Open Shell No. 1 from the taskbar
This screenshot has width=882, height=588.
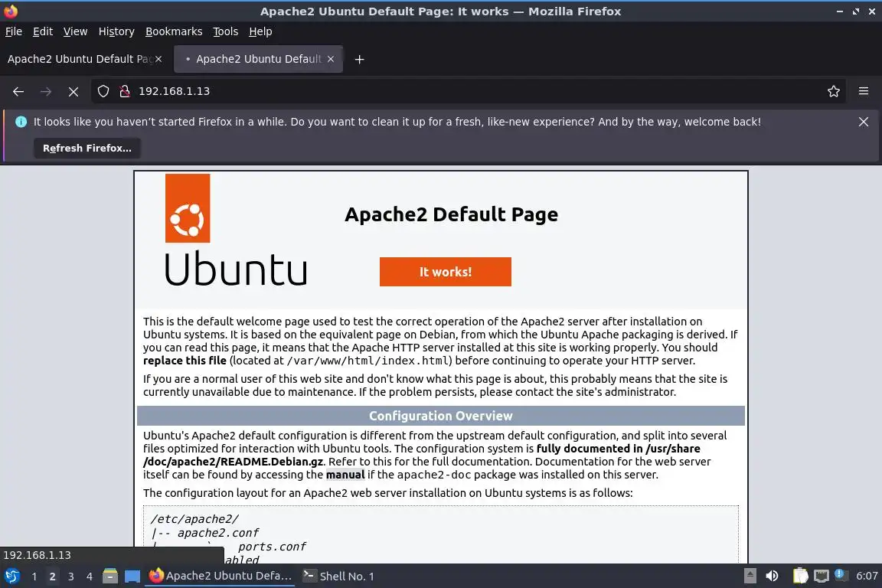pyautogui.click(x=338, y=576)
